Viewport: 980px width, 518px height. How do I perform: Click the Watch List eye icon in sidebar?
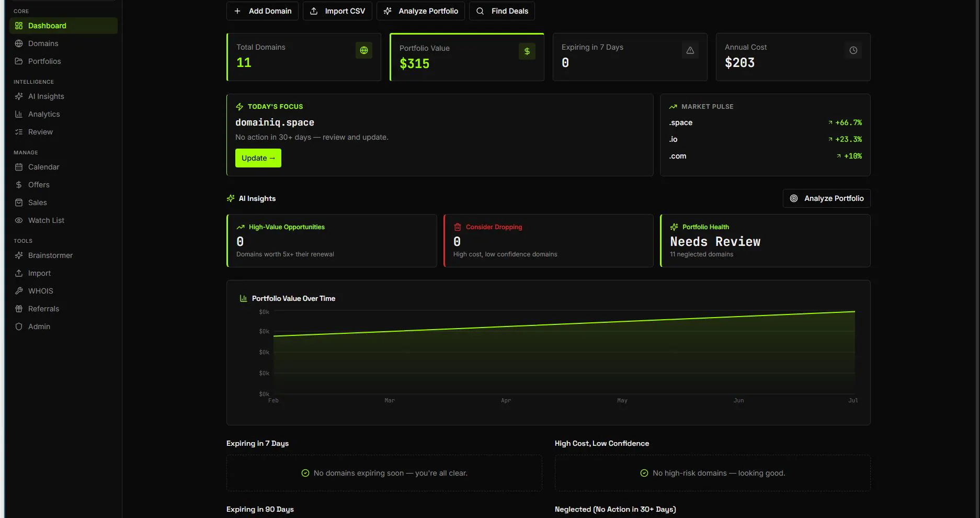[19, 220]
